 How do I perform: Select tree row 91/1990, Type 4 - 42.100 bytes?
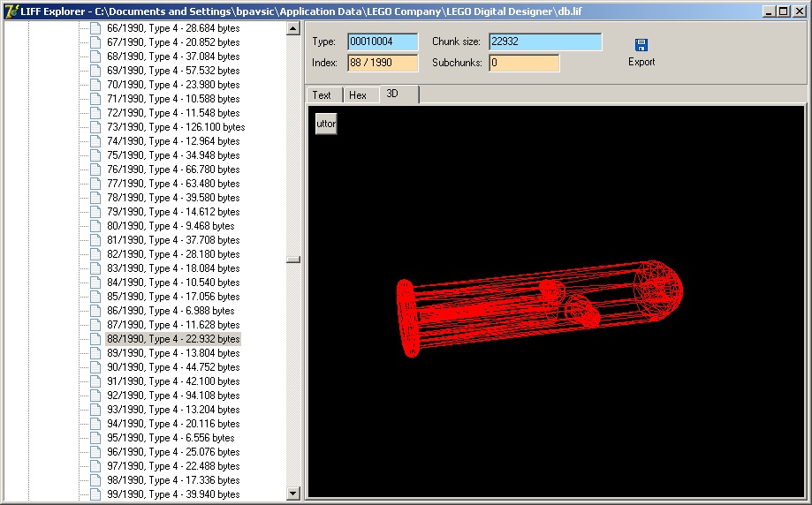(173, 381)
